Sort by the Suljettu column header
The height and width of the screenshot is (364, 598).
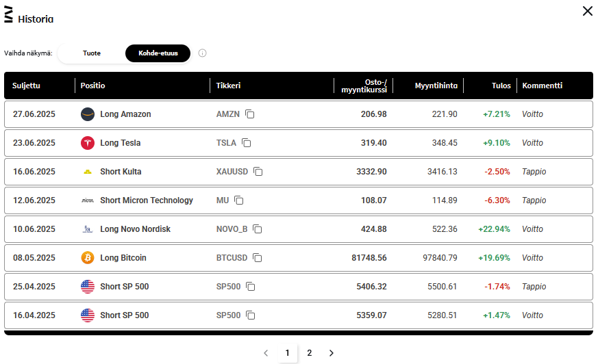pyautogui.click(x=26, y=86)
